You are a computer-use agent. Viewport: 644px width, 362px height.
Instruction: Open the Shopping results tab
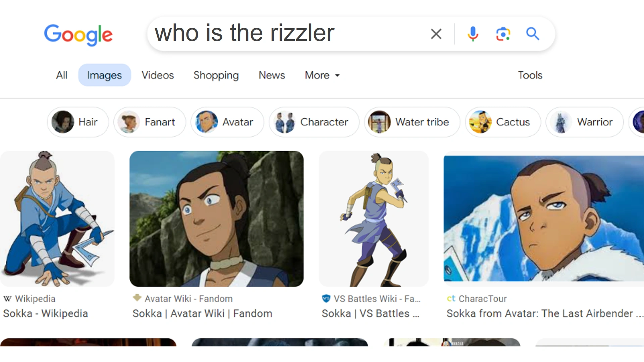(x=216, y=75)
